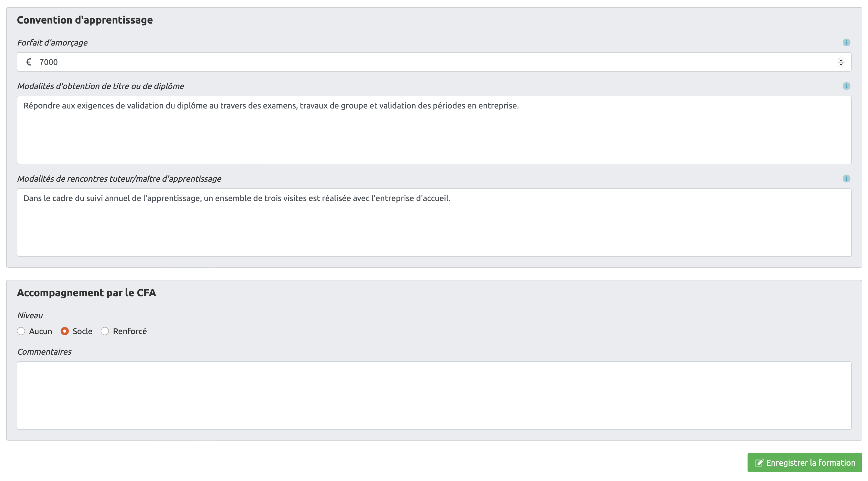Image resolution: width=868 pixels, height=481 pixels.
Task: Click info icon for Modalités d'obtention de titre
Action: click(x=846, y=86)
